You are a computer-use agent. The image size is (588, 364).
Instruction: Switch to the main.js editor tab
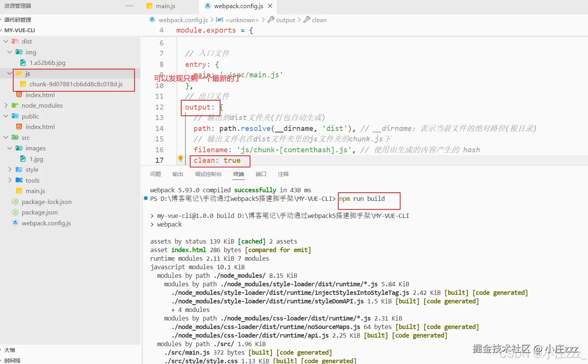[x=165, y=6]
